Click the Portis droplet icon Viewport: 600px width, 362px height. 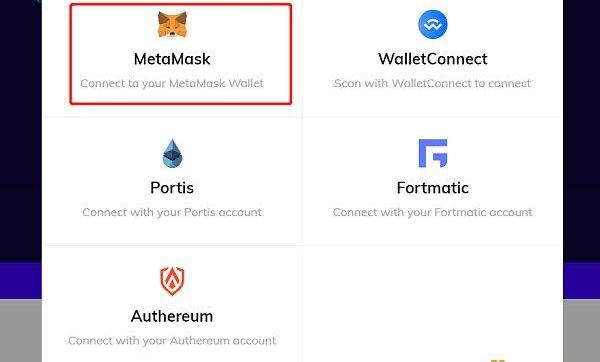coord(172,153)
